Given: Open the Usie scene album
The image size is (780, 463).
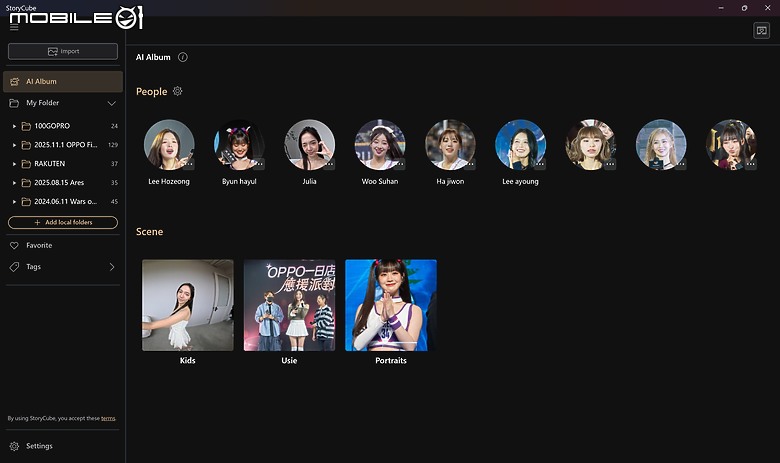Looking at the screenshot, I should click(x=289, y=305).
